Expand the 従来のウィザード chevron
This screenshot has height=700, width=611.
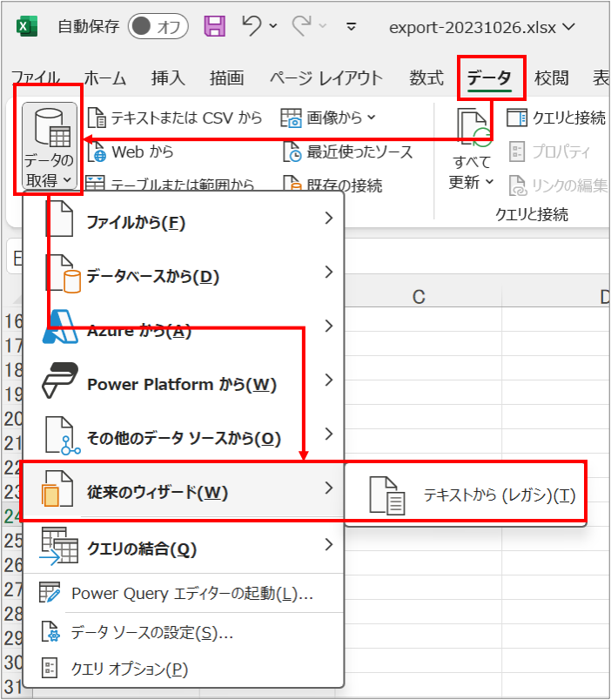click(329, 488)
